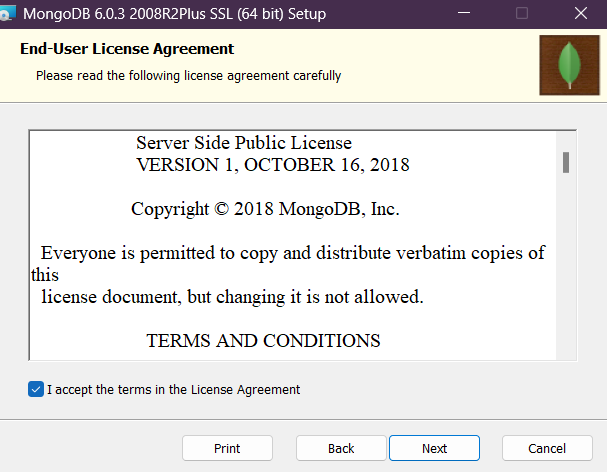
Task: Minimize the MongoDB Setup window
Action: (464, 14)
